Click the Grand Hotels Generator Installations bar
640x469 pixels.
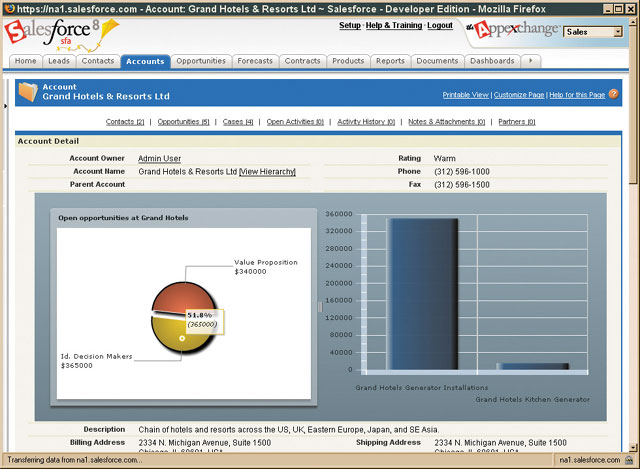tap(422, 294)
